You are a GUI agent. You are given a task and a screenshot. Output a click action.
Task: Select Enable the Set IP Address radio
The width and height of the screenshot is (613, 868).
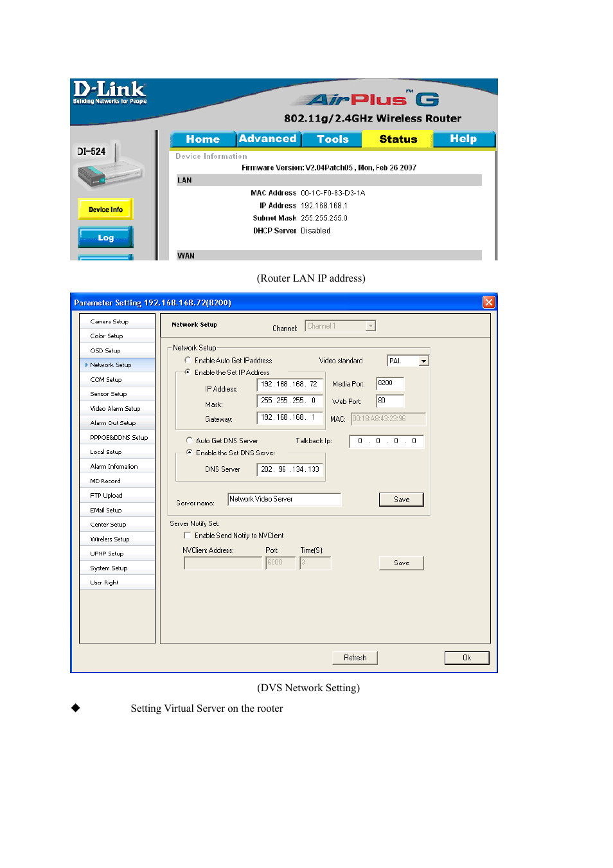click(188, 372)
